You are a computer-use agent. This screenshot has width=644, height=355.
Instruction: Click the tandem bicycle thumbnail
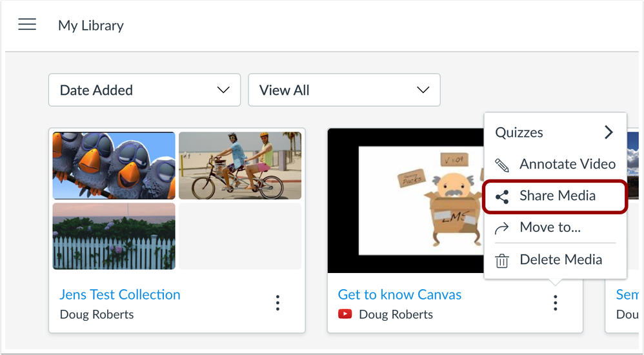coord(240,166)
